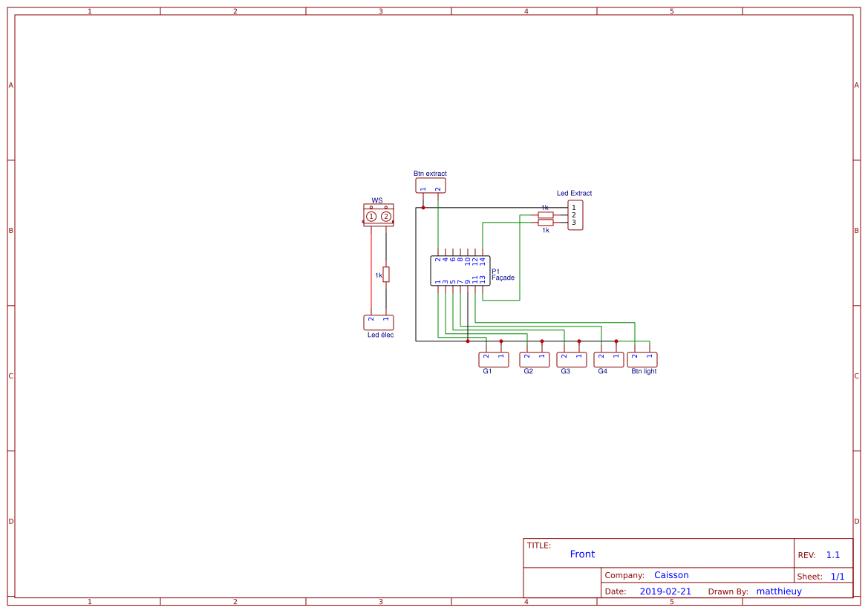
Task: Click the date value "2019-02-21"
Action: click(665, 591)
